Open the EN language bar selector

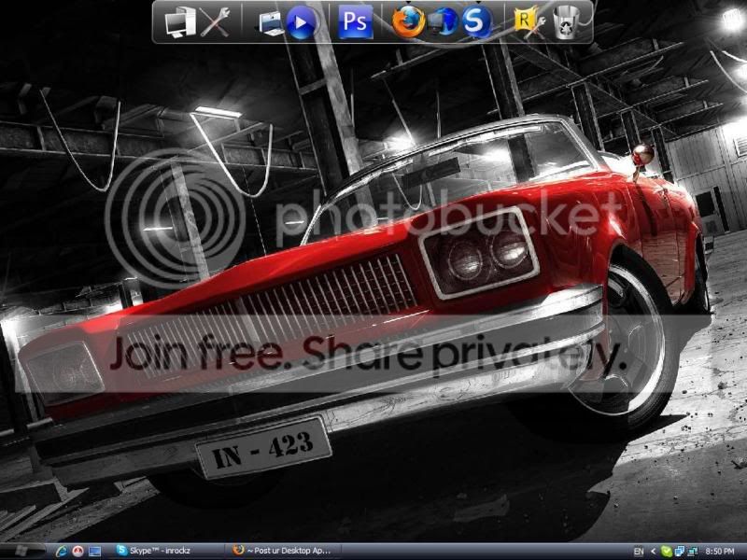click(x=639, y=552)
